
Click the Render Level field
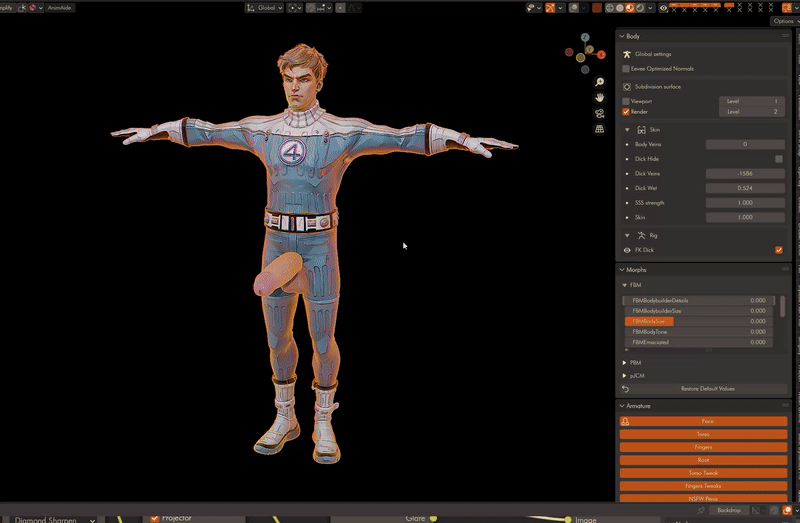pos(752,112)
